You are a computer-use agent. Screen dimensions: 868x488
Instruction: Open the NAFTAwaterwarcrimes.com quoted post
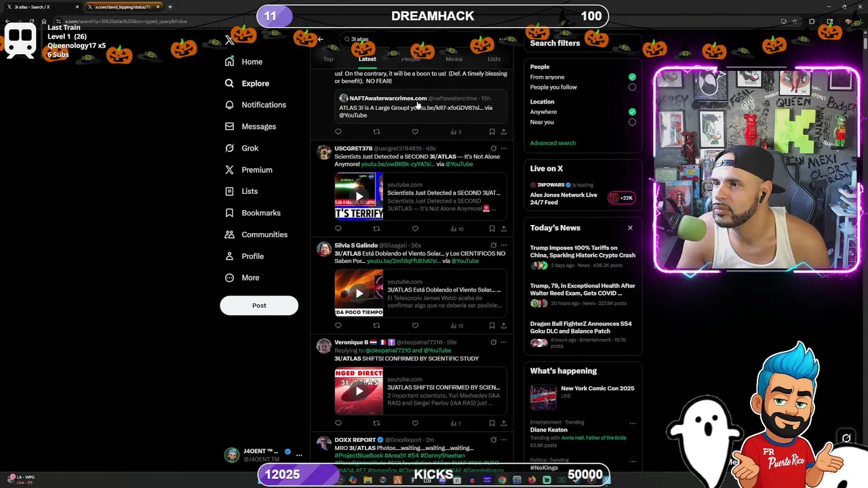420,106
